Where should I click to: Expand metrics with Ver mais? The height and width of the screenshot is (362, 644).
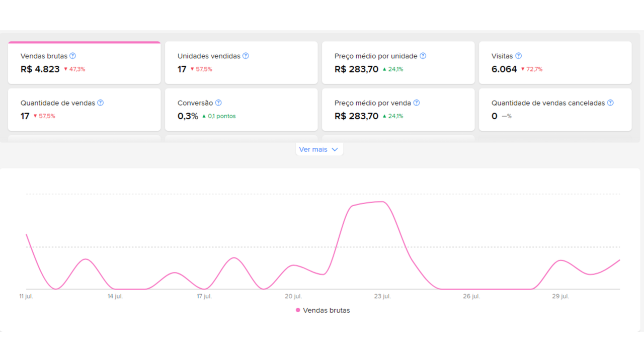point(319,149)
